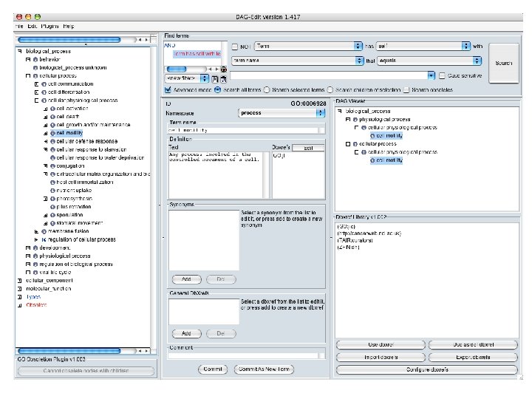Enable the Search obsoletes checkbox
The width and height of the screenshot is (532, 399).
tap(406, 90)
